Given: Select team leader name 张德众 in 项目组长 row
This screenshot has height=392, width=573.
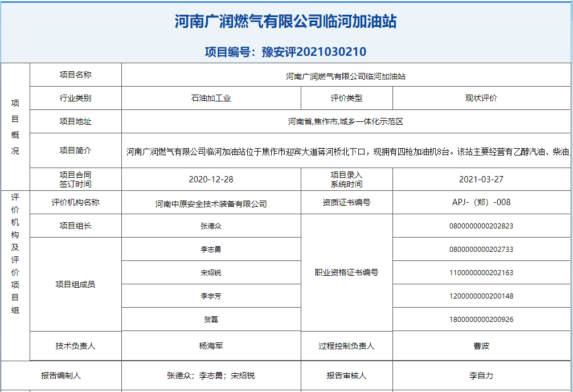Looking at the screenshot, I should pos(211,226).
